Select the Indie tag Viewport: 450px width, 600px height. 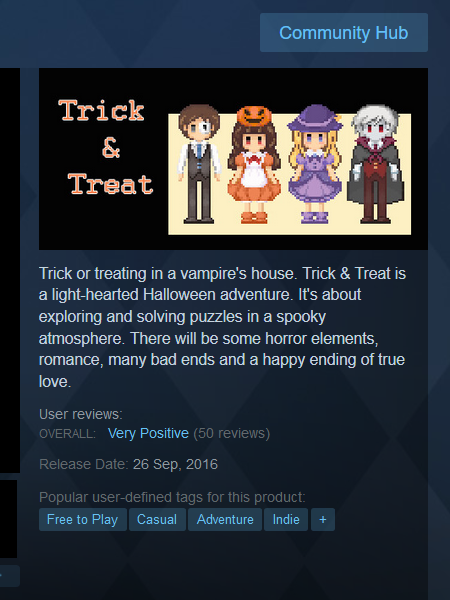click(x=286, y=519)
